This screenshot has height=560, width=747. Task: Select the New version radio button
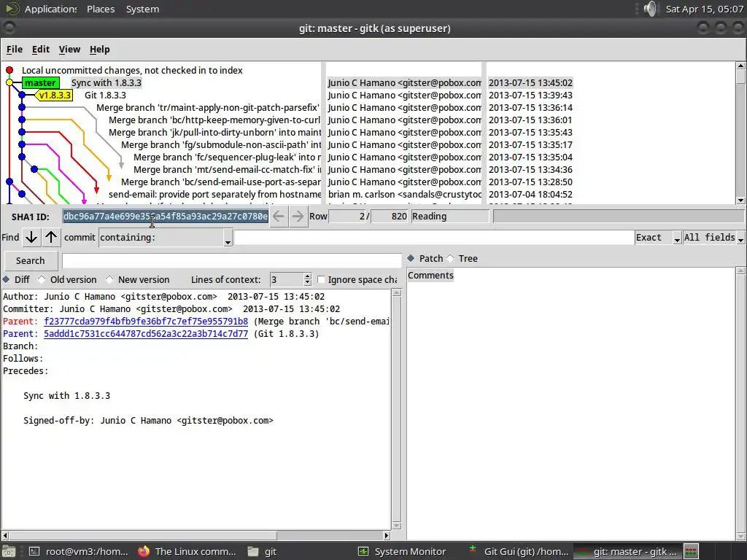coord(109,279)
